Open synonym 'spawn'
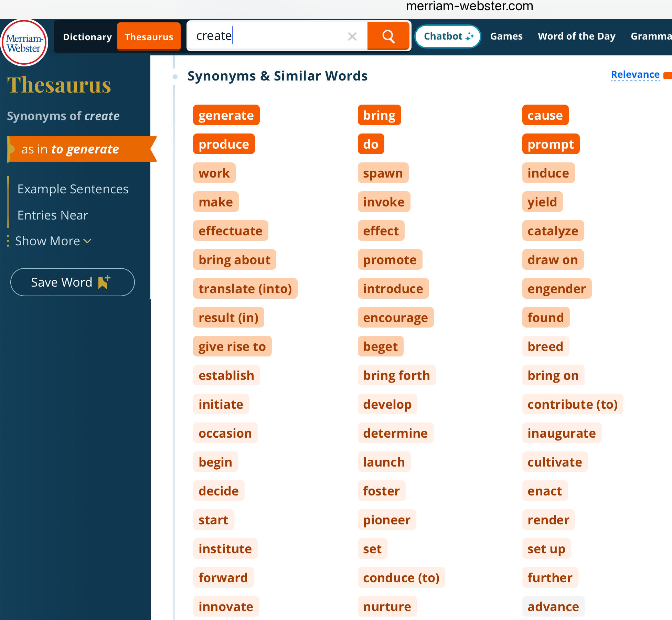672x620 pixels. (x=383, y=173)
